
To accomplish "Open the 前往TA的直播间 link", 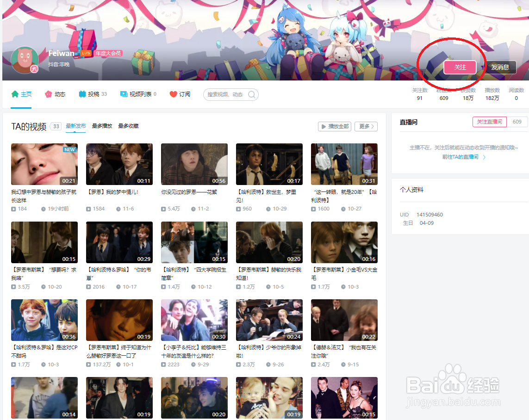I will tap(464, 157).
